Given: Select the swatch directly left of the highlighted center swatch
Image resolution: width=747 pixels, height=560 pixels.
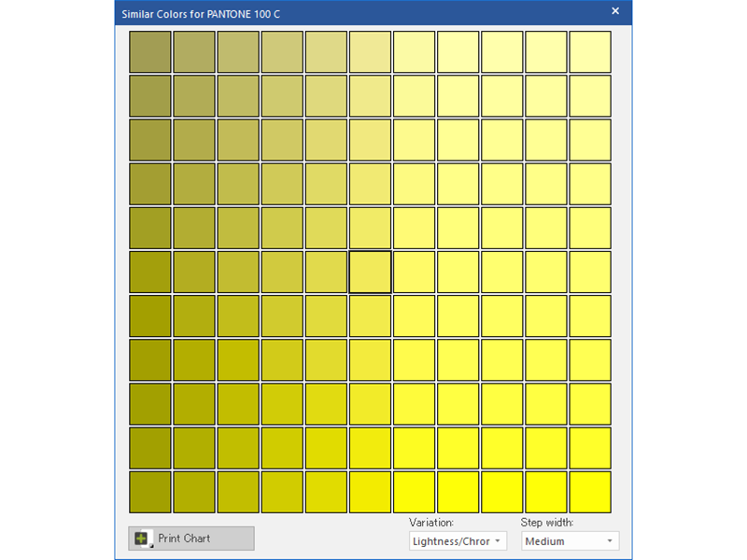Looking at the screenshot, I should tap(326, 272).
